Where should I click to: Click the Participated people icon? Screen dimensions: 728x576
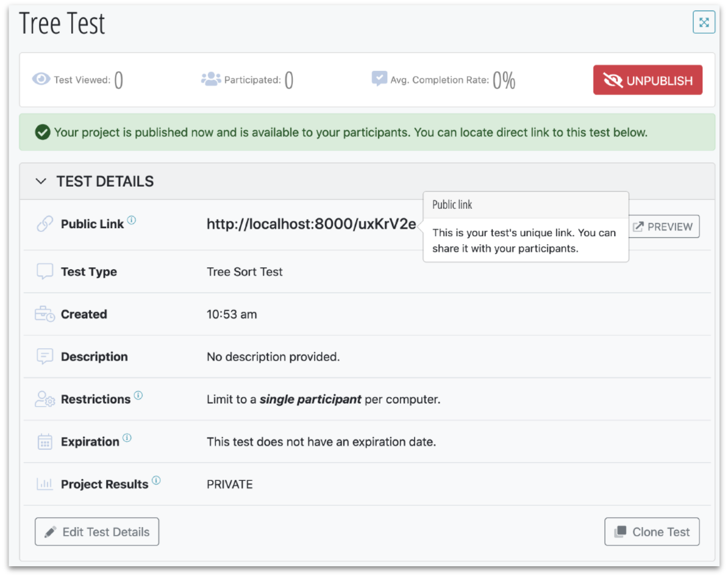[210, 79]
